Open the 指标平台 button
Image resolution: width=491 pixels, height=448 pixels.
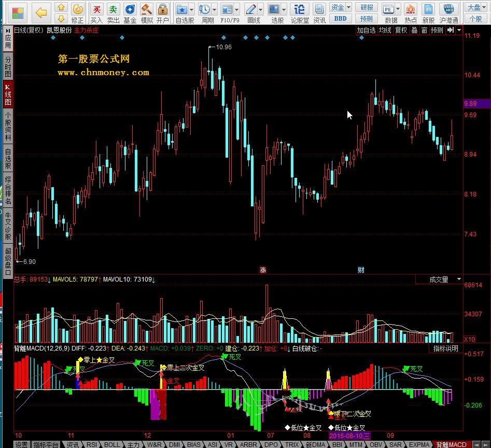click(x=46, y=444)
